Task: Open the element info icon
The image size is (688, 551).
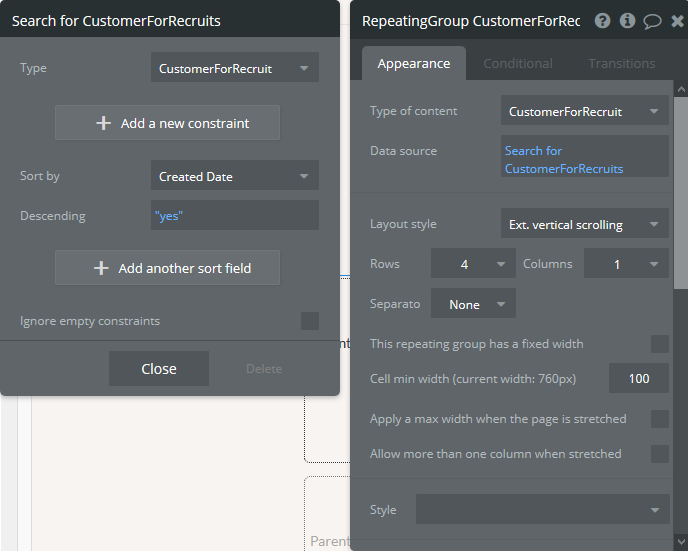Action: (x=627, y=21)
